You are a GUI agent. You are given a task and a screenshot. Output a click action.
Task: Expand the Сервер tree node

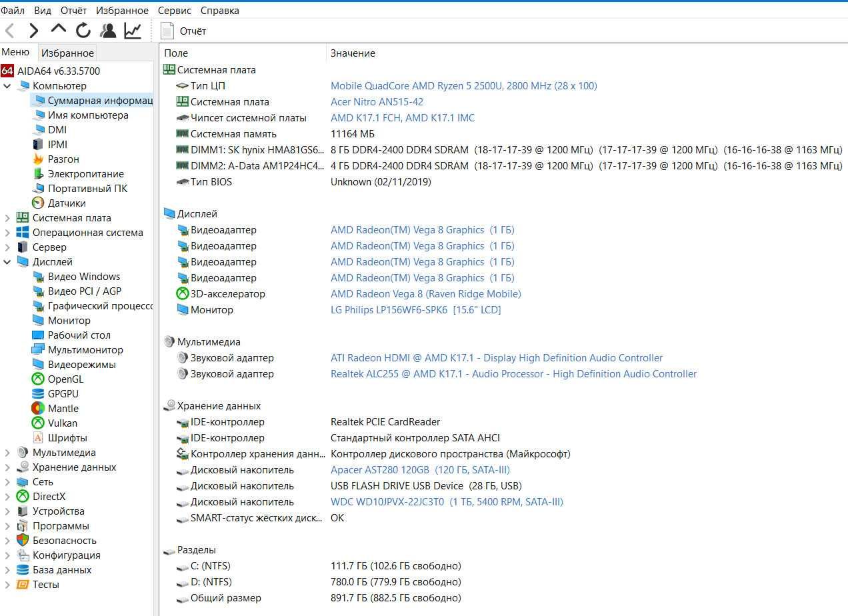pyautogui.click(x=7, y=247)
